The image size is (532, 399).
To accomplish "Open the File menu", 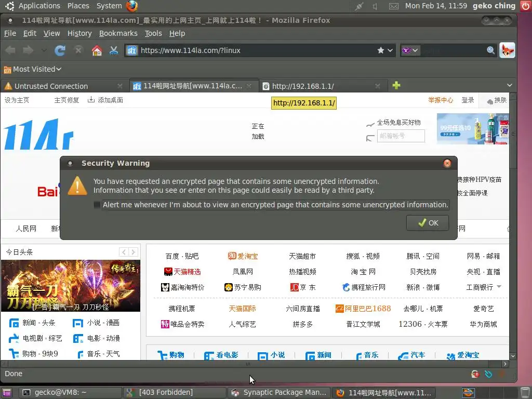I will [10, 33].
